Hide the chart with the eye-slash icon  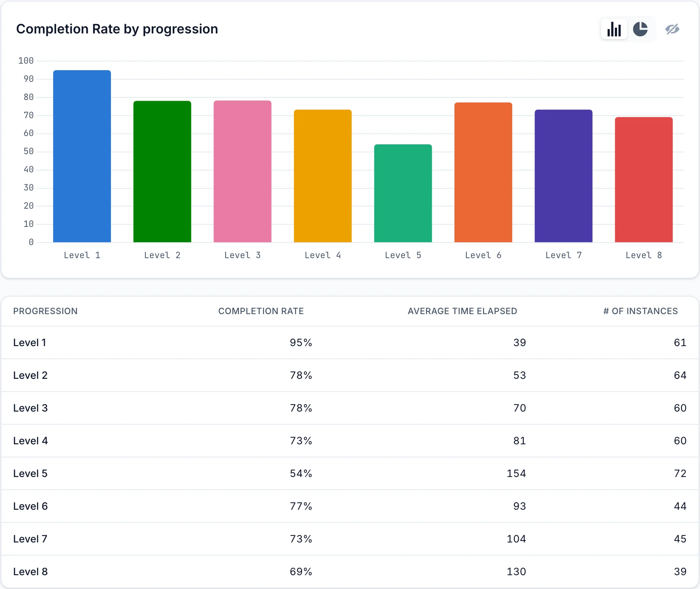point(672,29)
